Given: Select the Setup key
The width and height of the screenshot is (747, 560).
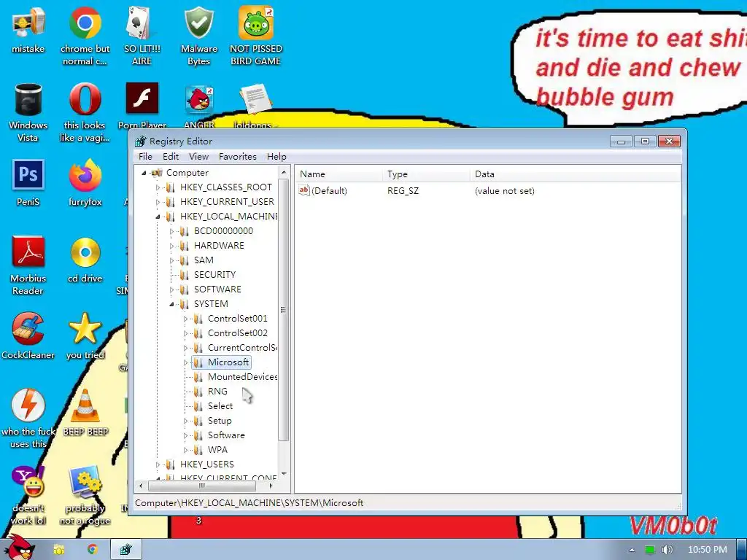Looking at the screenshot, I should point(220,421).
